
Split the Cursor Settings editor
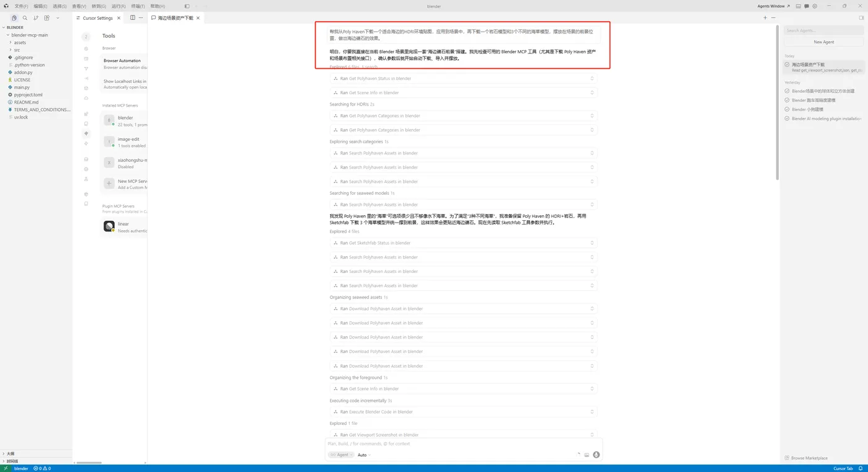tap(133, 18)
